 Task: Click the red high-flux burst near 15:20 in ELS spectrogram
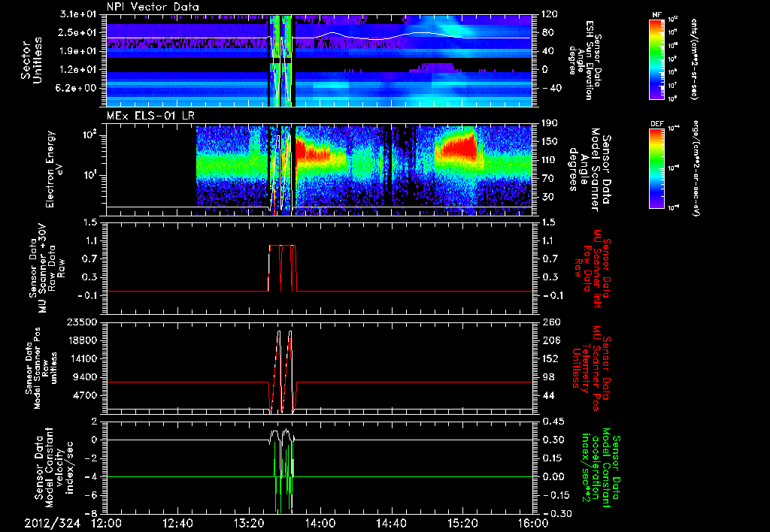(x=459, y=147)
